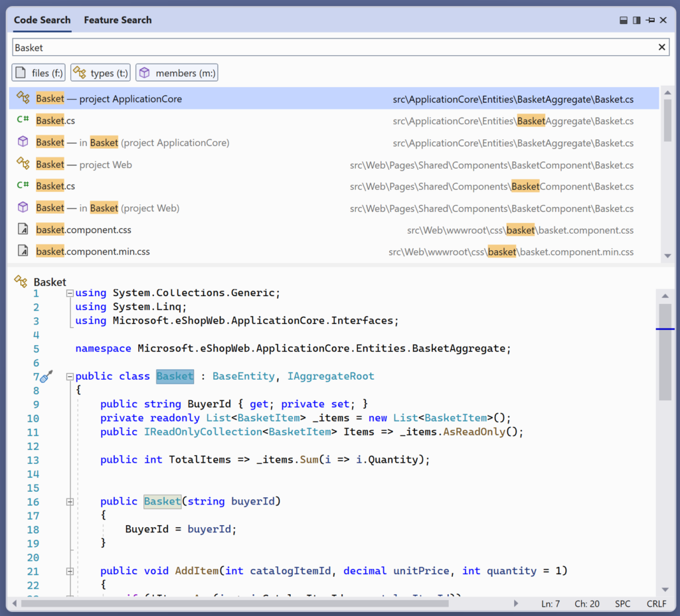Click the Basket class icon above code preview
Viewport: 680px width, 616px height.
point(22,281)
